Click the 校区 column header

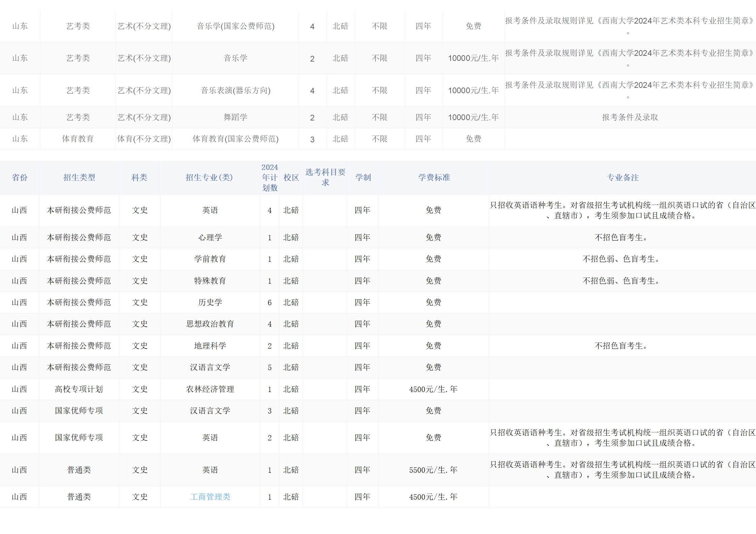pos(291,178)
